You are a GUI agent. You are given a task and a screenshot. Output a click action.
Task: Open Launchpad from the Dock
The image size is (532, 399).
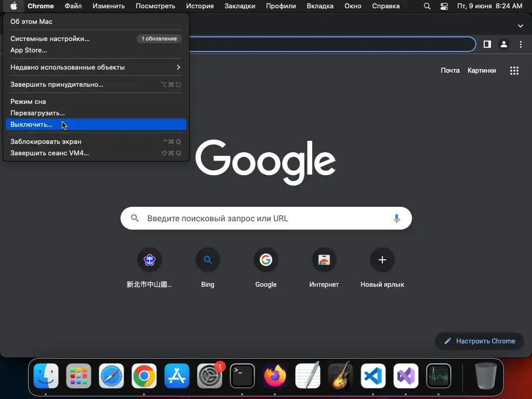click(x=79, y=376)
